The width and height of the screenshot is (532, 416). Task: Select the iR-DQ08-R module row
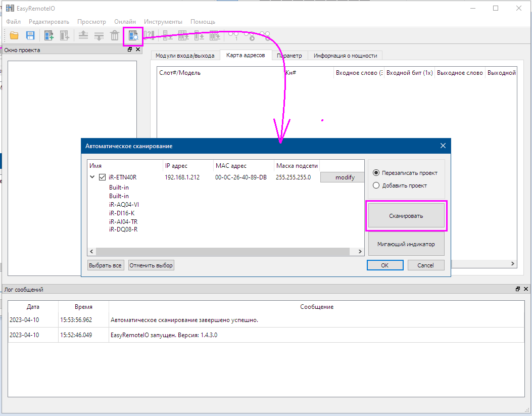point(123,229)
